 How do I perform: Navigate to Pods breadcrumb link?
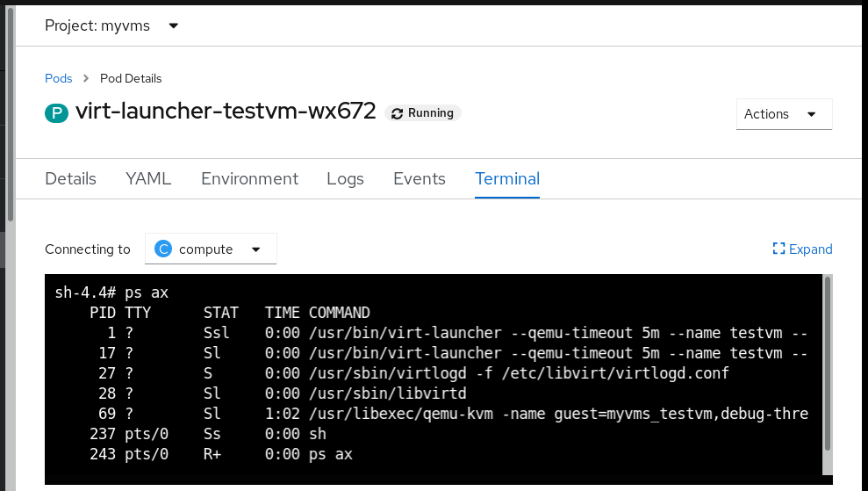[x=59, y=78]
